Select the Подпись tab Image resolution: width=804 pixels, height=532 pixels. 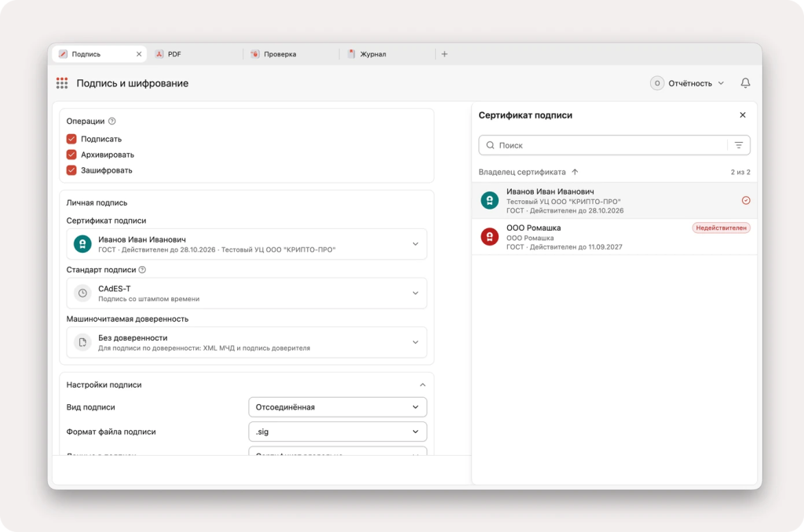(100, 54)
